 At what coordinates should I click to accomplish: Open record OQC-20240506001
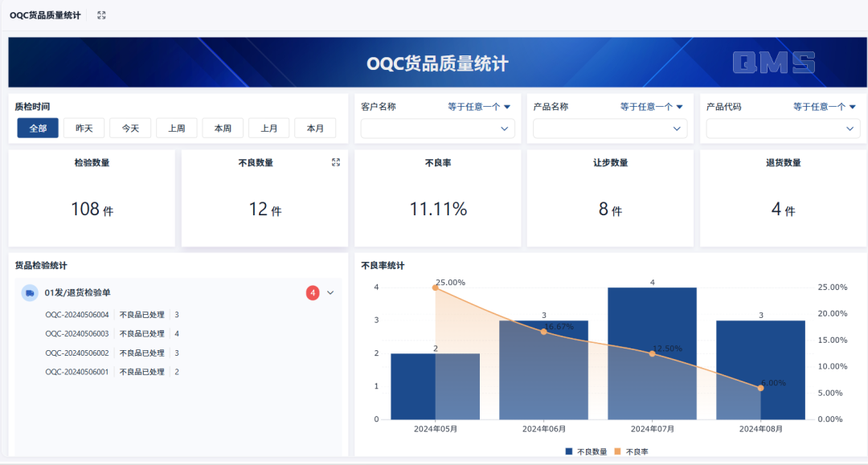(x=77, y=372)
